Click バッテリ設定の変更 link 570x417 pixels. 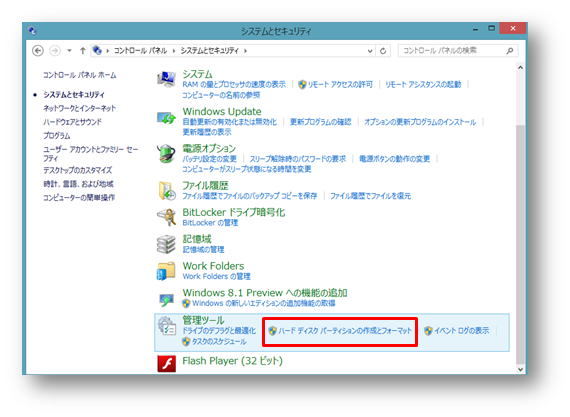pos(209,159)
